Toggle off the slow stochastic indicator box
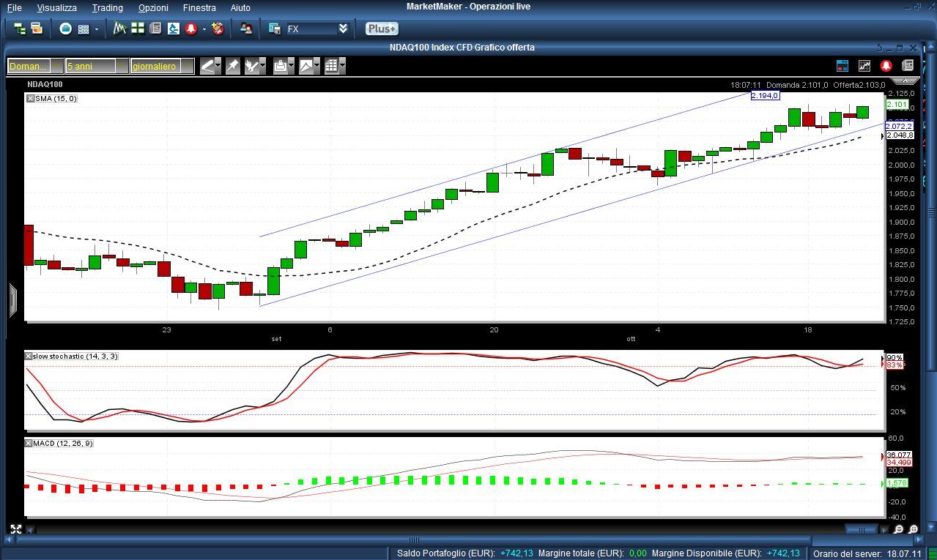 (29, 356)
